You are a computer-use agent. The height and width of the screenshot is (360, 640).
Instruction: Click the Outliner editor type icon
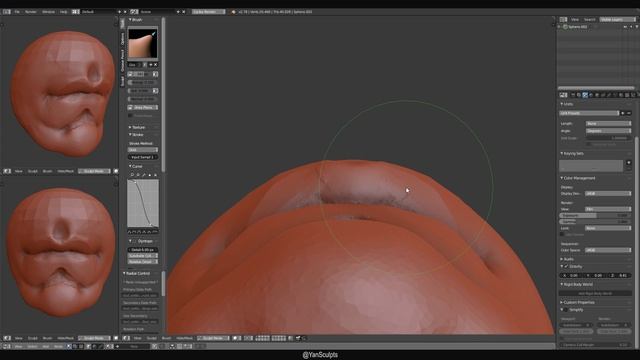click(x=564, y=19)
